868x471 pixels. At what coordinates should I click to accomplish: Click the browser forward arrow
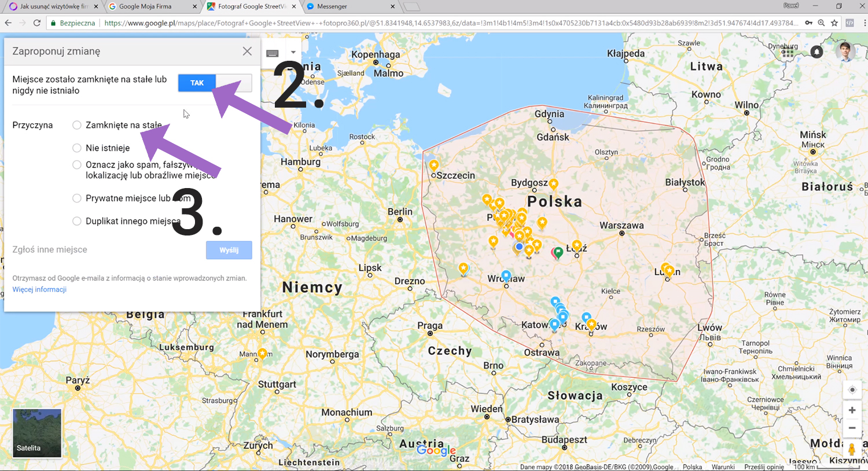23,23
